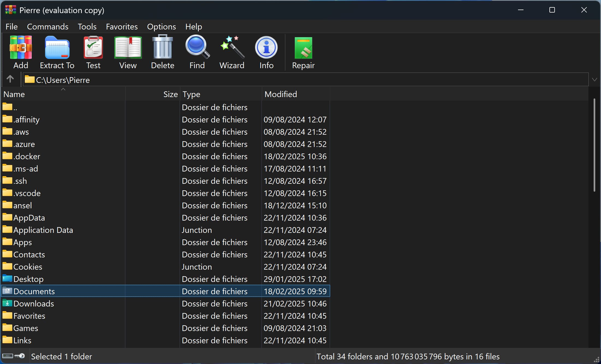Click the Junction type of Application Data

[x=197, y=230]
